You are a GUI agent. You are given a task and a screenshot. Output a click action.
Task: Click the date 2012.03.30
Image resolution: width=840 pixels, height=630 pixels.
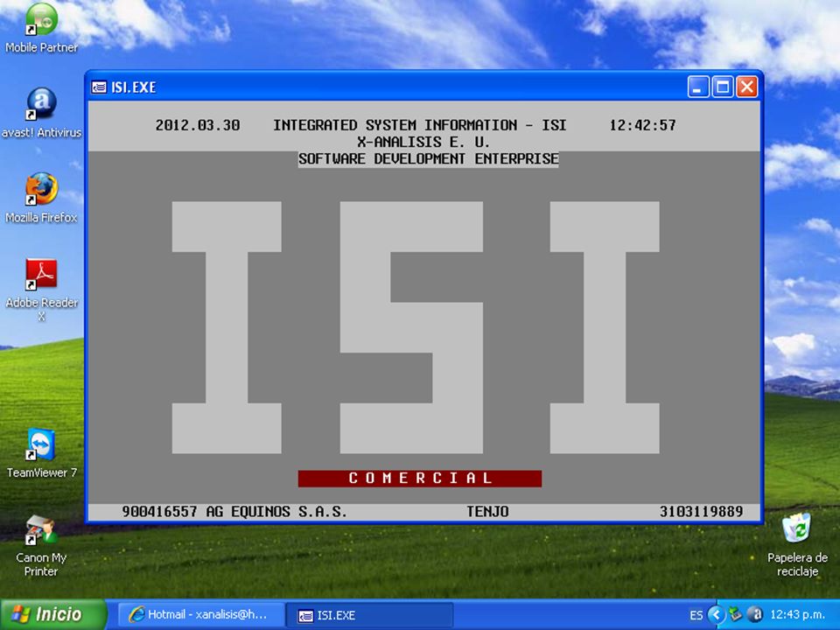(x=198, y=125)
